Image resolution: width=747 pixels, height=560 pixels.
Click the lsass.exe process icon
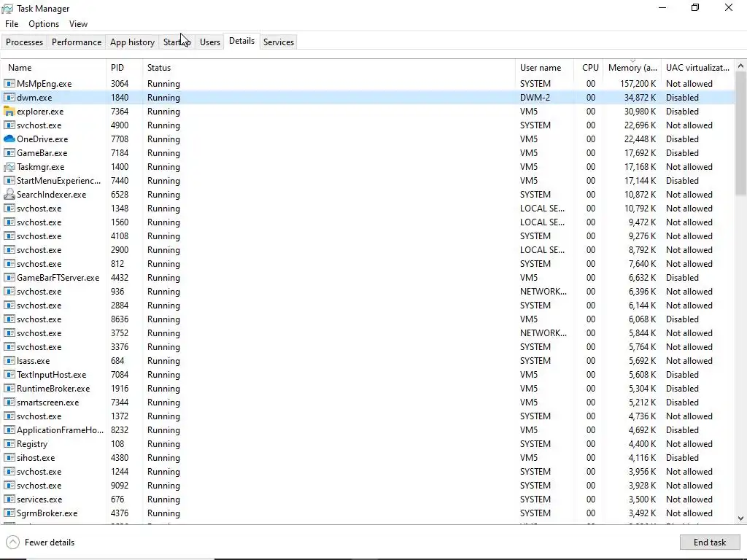[9, 360]
